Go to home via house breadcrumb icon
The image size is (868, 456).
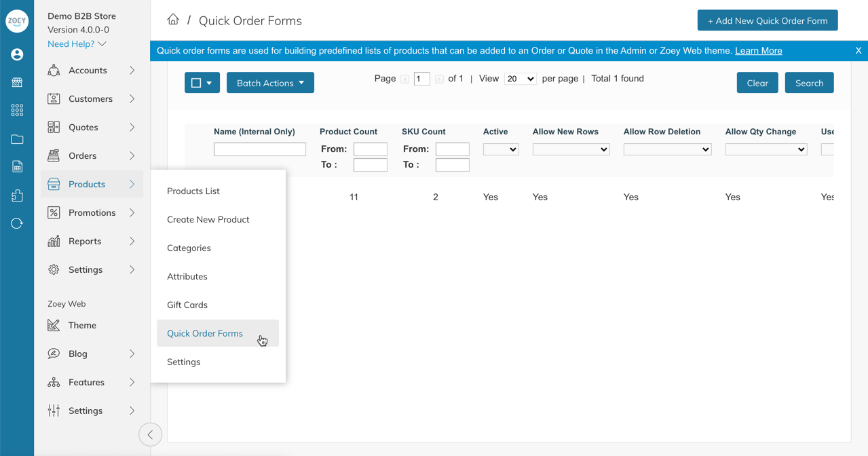[x=173, y=20]
